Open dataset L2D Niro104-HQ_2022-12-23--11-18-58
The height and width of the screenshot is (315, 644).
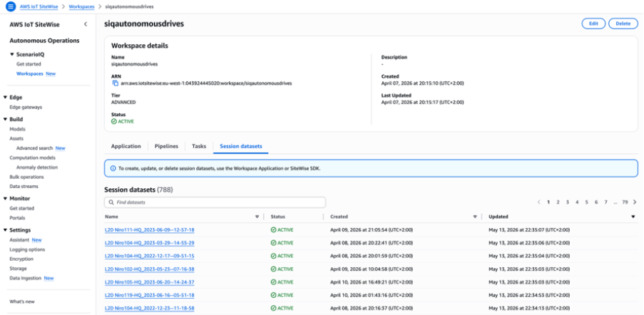150,308
